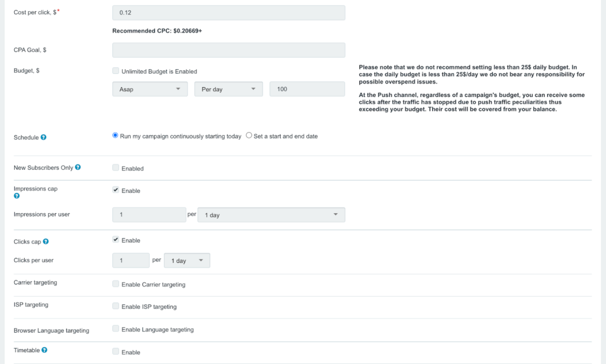This screenshot has width=606, height=364.
Task: Open the Asap budget delivery dropdown
Action: click(x=150, y=89)
